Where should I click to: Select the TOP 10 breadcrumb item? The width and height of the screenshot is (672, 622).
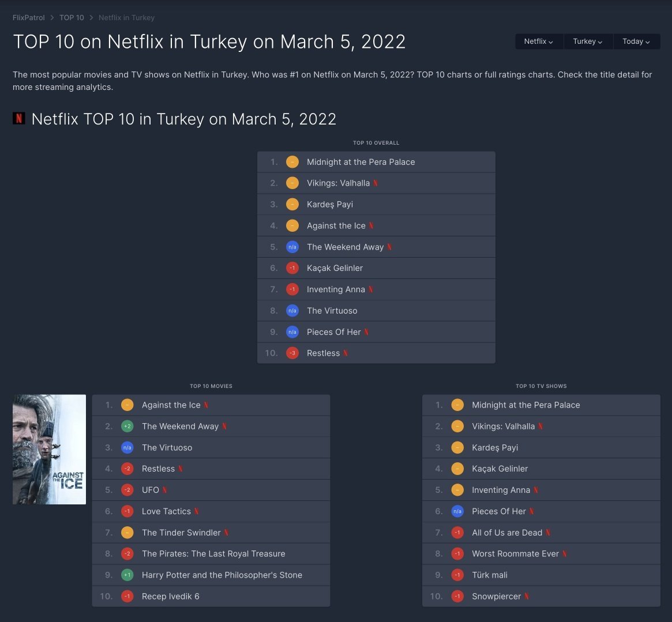point(72,18)
